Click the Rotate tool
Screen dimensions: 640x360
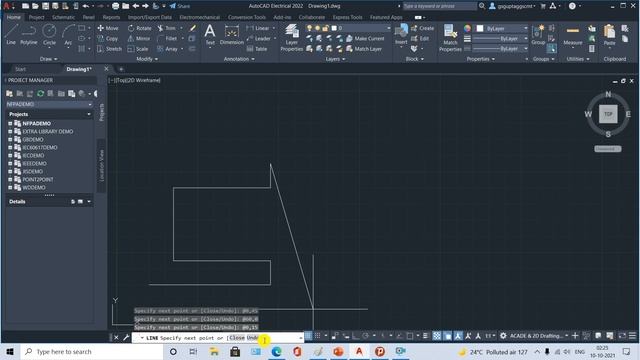tap(139, 28)
